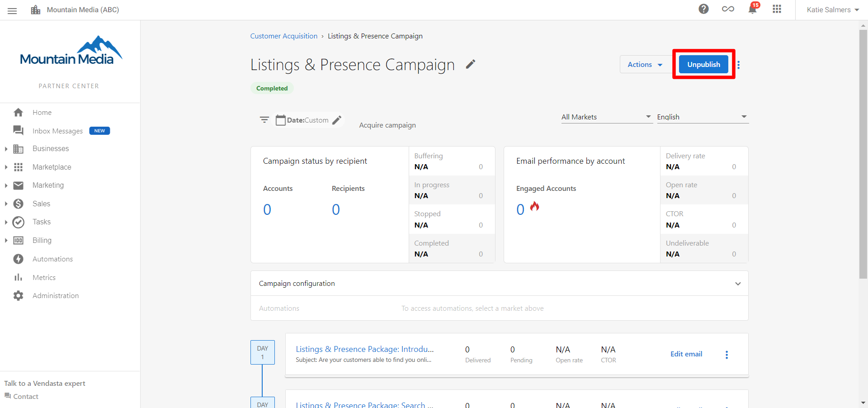Click the Administration gear icon
Screen dimensions: 868x408
(18, 296)
